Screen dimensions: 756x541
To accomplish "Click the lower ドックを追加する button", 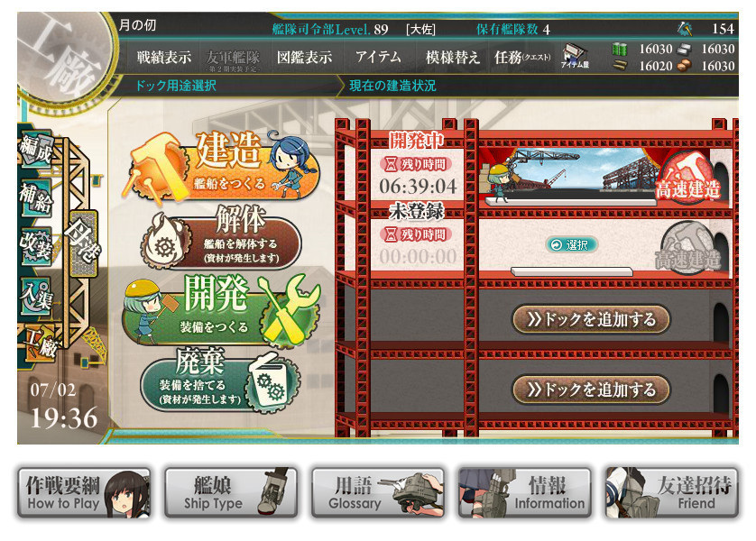I will tap(591, 390).
